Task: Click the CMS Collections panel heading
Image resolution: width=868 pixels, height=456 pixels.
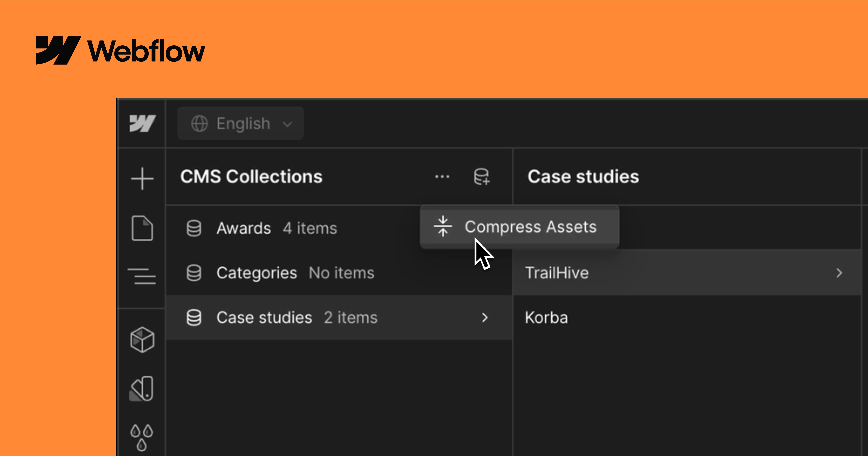Action: click(251, 177)
